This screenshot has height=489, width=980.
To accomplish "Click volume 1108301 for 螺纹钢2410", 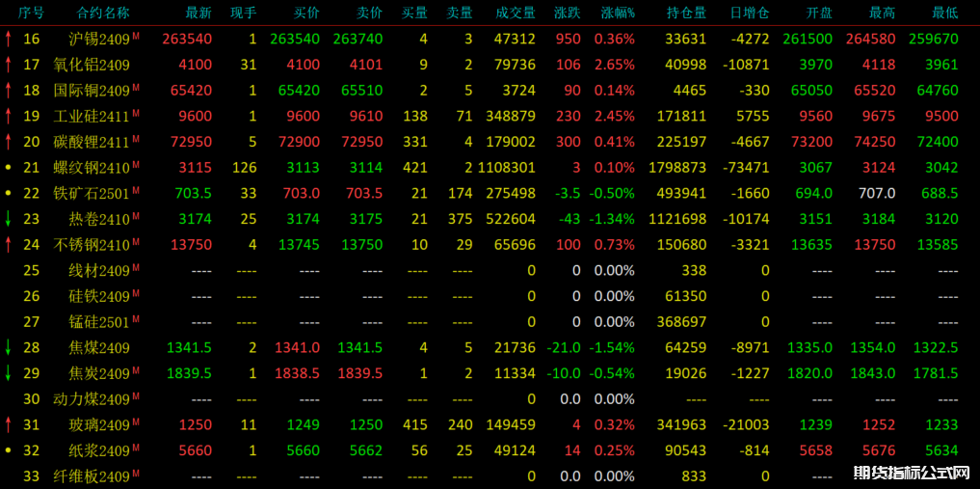I will (507, 168).
